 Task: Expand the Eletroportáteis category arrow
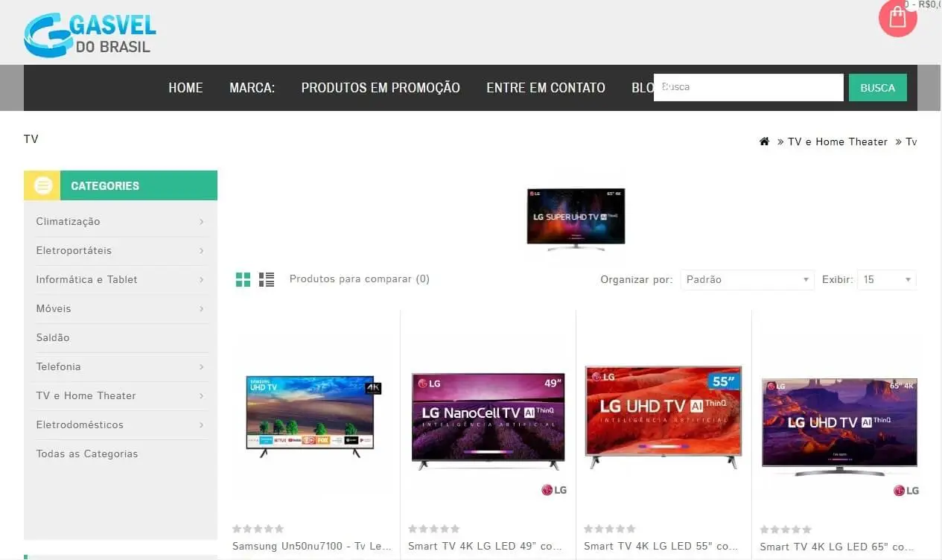202,250
